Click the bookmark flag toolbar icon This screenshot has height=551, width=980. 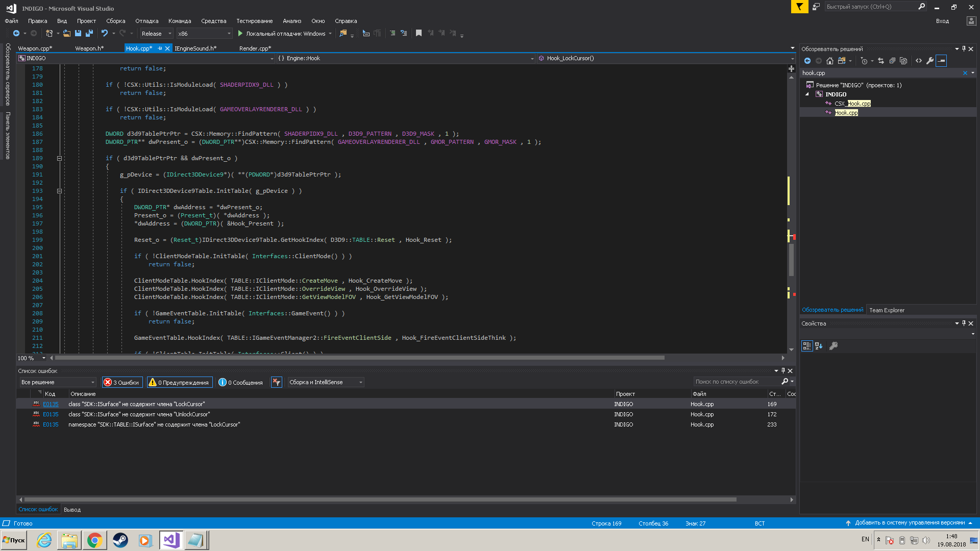tap(419, 33)
